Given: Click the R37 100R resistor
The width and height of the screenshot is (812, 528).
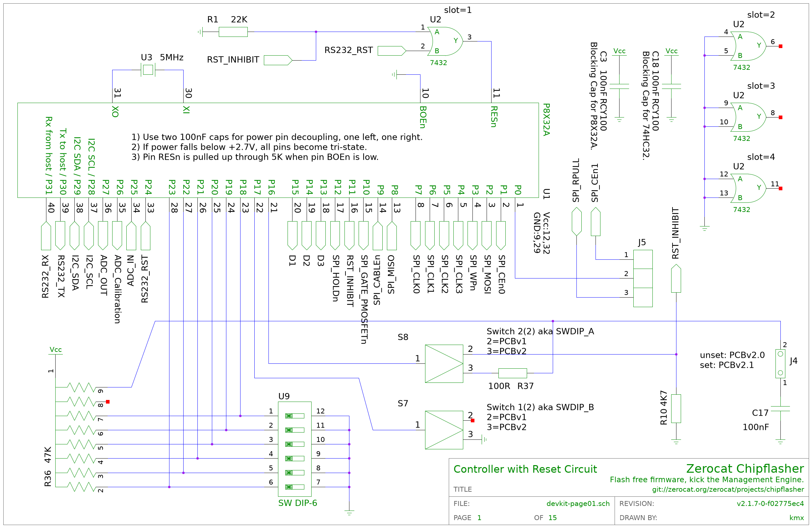Looking at the screenshot, I should [x=513, y=373].
